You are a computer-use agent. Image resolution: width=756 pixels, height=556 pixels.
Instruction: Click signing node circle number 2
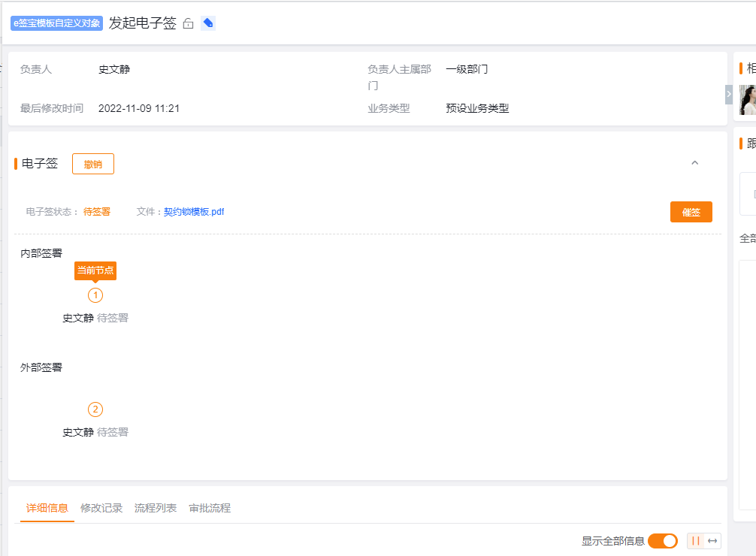click(95, 409)
